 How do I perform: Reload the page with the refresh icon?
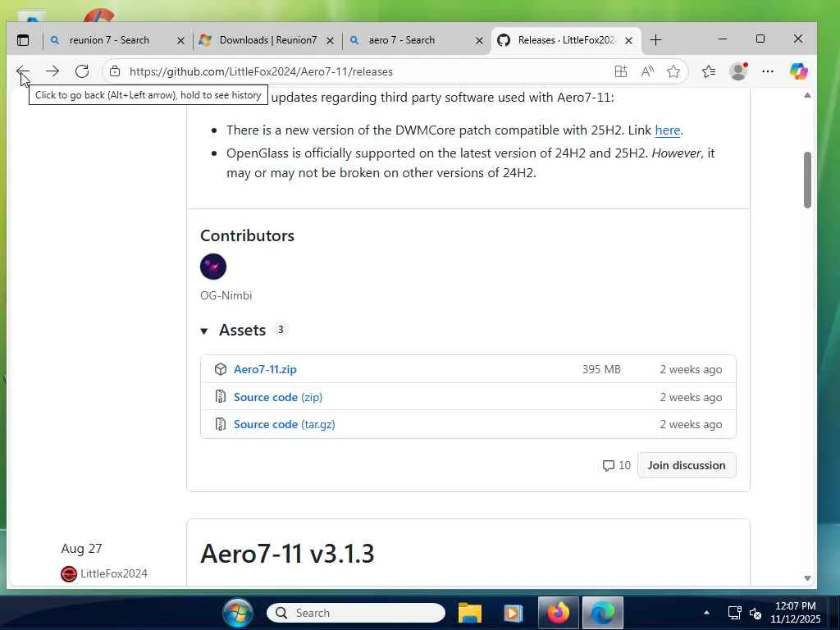click(82, 71)
